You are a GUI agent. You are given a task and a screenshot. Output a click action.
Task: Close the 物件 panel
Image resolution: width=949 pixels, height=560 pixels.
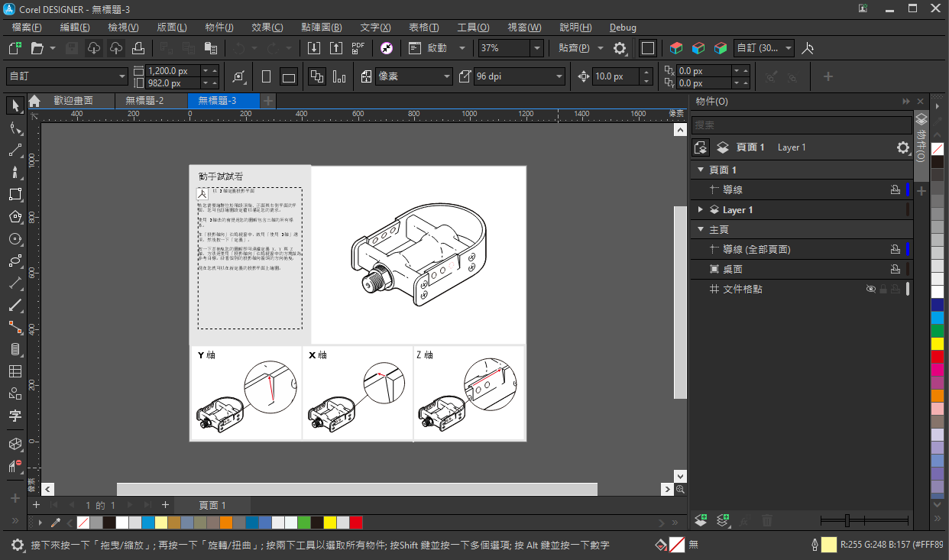pyautogui.click(x=920, y=101)
